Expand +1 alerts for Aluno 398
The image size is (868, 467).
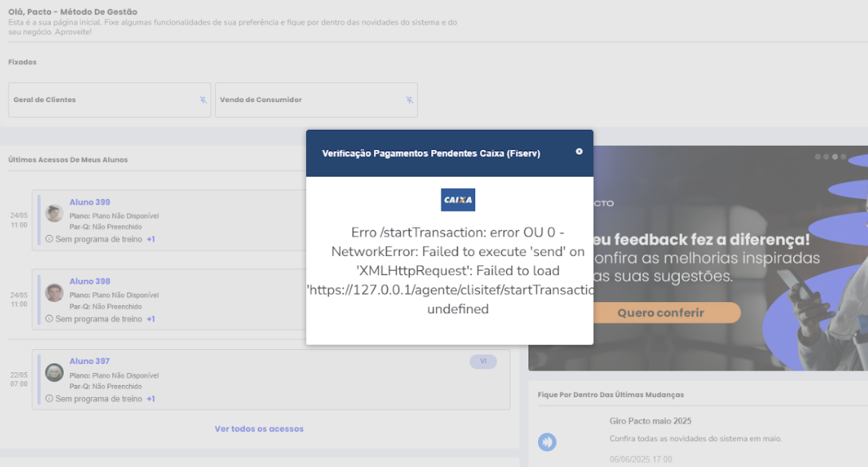tap(151, 319)
